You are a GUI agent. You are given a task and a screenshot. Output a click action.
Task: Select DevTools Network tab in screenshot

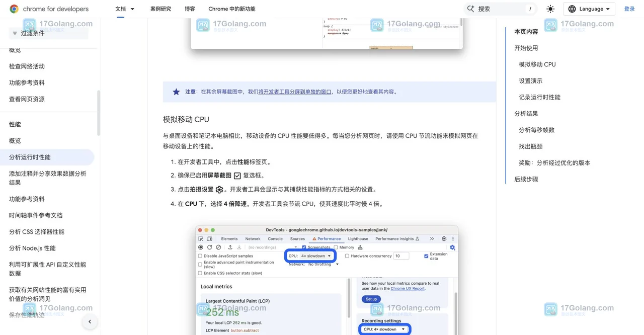[253, 239]
